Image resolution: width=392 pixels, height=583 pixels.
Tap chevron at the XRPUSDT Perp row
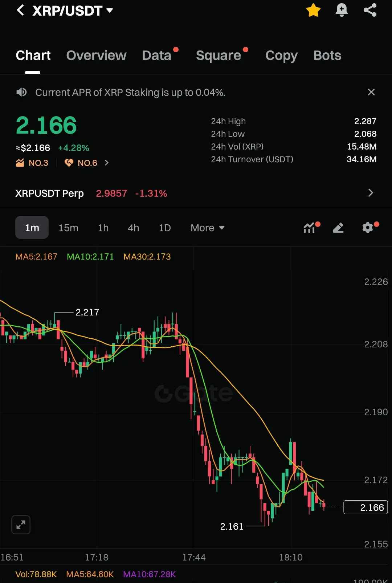point(370,193)
